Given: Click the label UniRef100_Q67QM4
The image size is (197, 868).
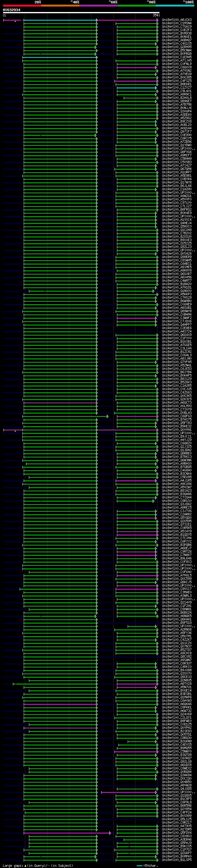Looking at the screenshot, I should pyautogui.click(x=177, y=169).
